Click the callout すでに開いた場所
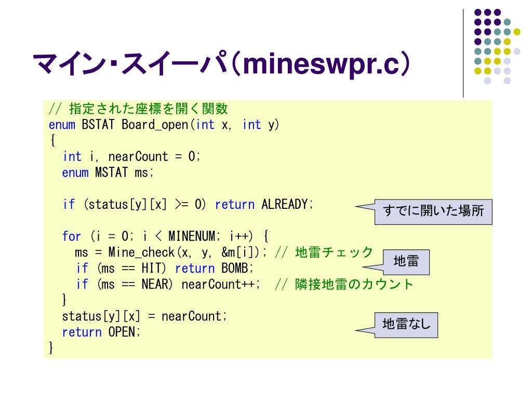 point(433,212)
